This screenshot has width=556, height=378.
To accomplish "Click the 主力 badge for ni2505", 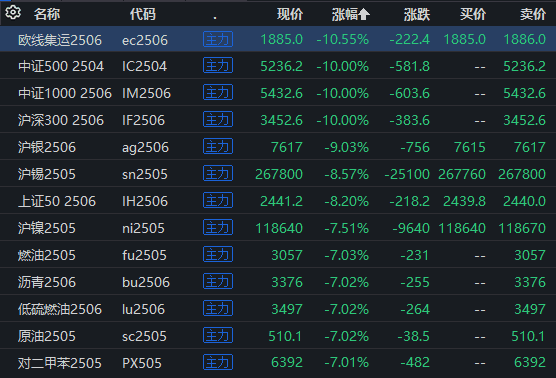I will point(218,227).
